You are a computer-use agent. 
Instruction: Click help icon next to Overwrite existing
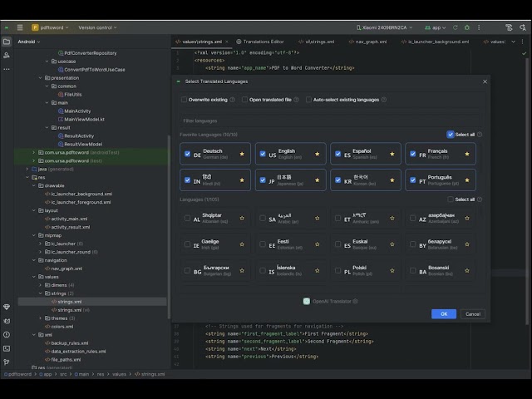(233, 100)
